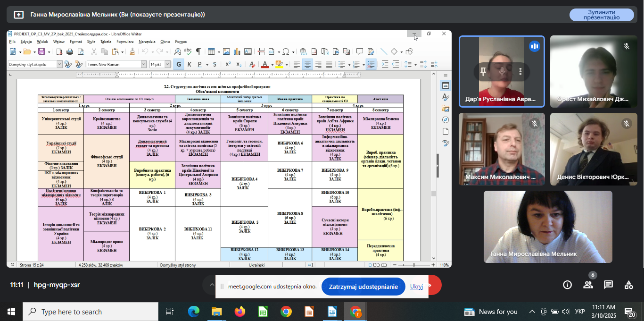Open the Times New Roman font dropdown
Screen dimensions: 644x321
144,64
